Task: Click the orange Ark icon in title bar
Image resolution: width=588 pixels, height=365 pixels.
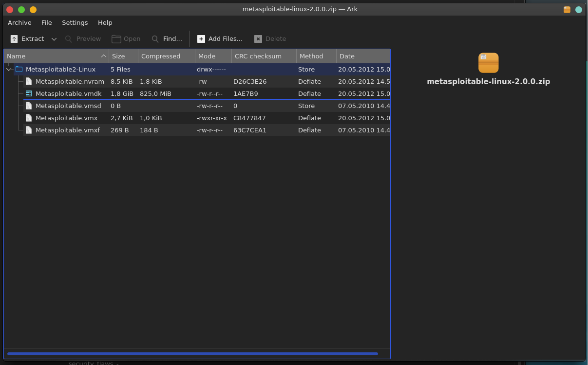Action: tap(567, 9)
